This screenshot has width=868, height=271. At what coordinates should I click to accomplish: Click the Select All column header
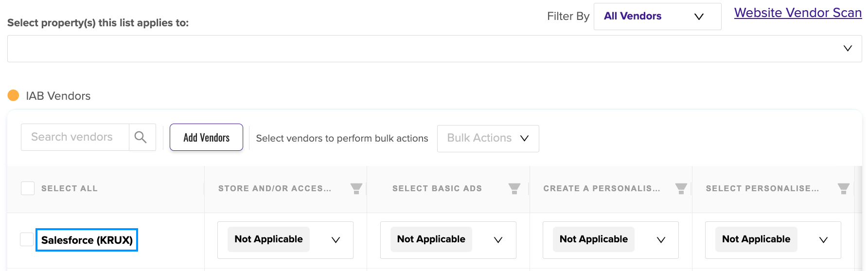click(x=70, y=188)
